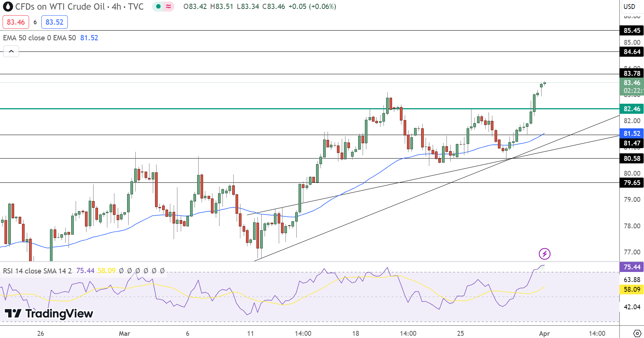This screenshot has height=338, width=644.
Task: Click the pink delayed-data indicator icon
Action: (168, 6)
